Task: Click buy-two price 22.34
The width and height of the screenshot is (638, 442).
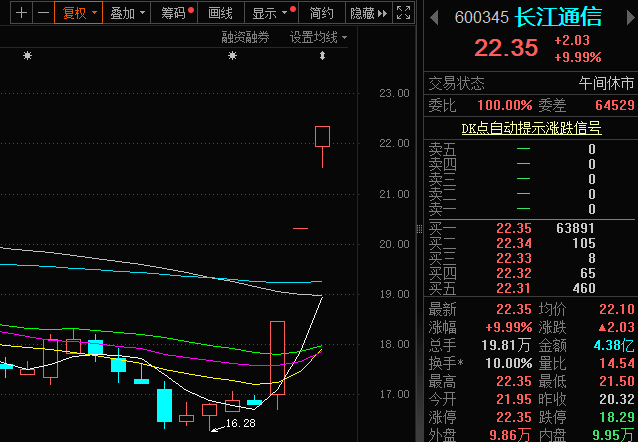Action: coord(514,243)
